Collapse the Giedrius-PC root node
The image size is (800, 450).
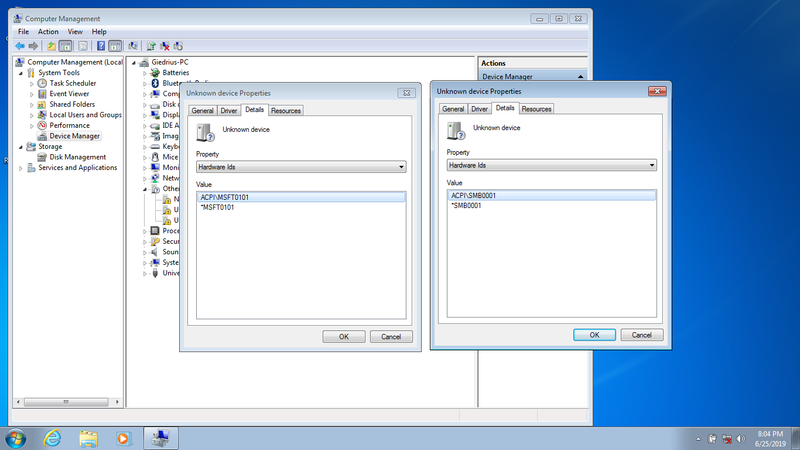[x=134, y=63]
